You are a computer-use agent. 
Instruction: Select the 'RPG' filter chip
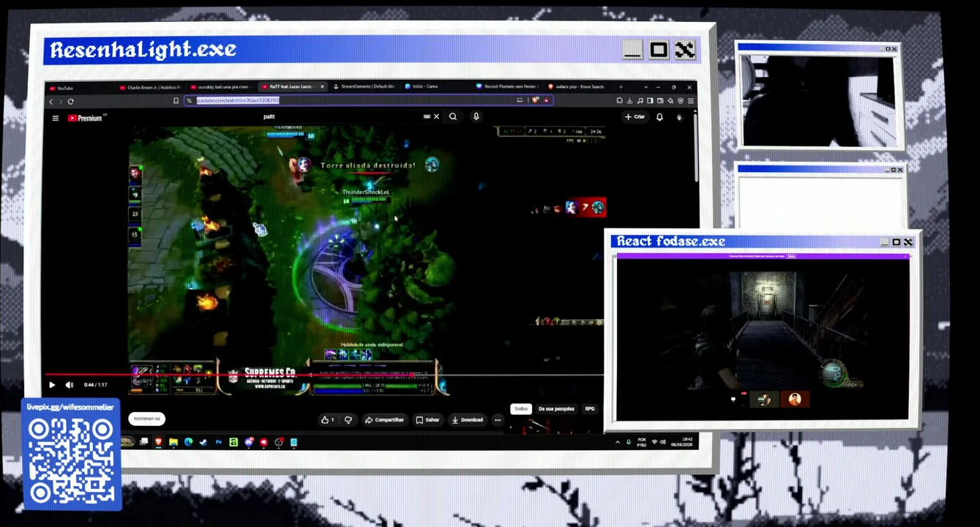(x=590, y=408)
